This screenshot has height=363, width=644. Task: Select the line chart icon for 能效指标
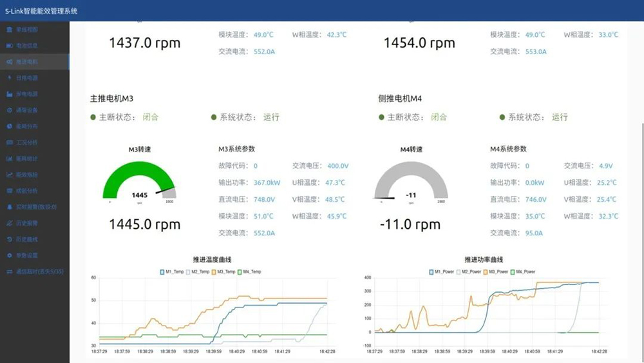pyautogui.click(x=9, y=175)
